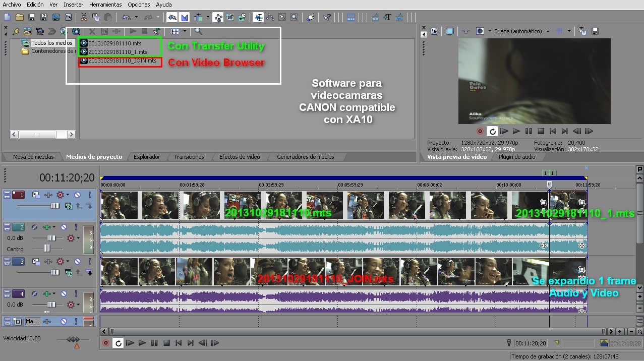Image resolution: width=644 pixels, height=361 pixels.
Task: Click preview on external monitor icon
Action: coord(449,31)
